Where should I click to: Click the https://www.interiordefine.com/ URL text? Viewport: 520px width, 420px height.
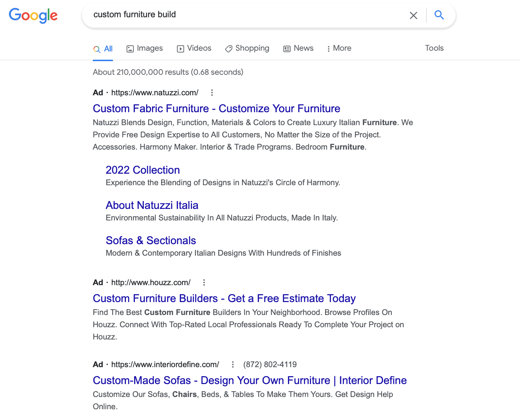point(165,365)
